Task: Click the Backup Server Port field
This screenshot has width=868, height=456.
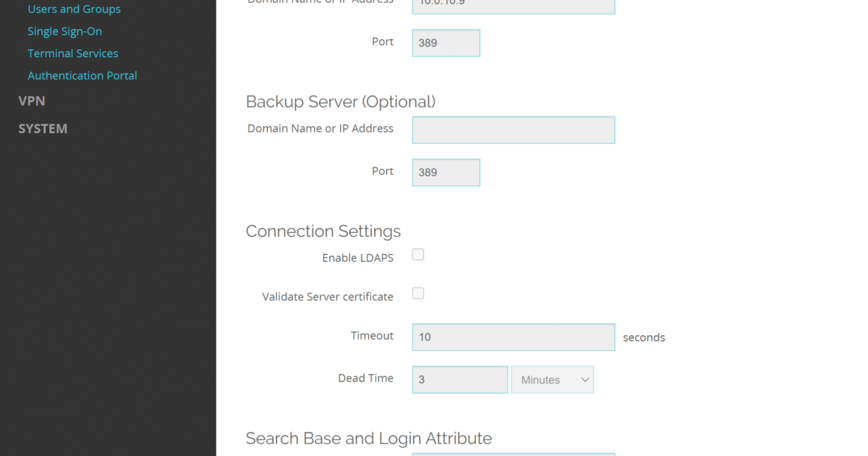Action: pyautogui.click(x=446, y=172)
